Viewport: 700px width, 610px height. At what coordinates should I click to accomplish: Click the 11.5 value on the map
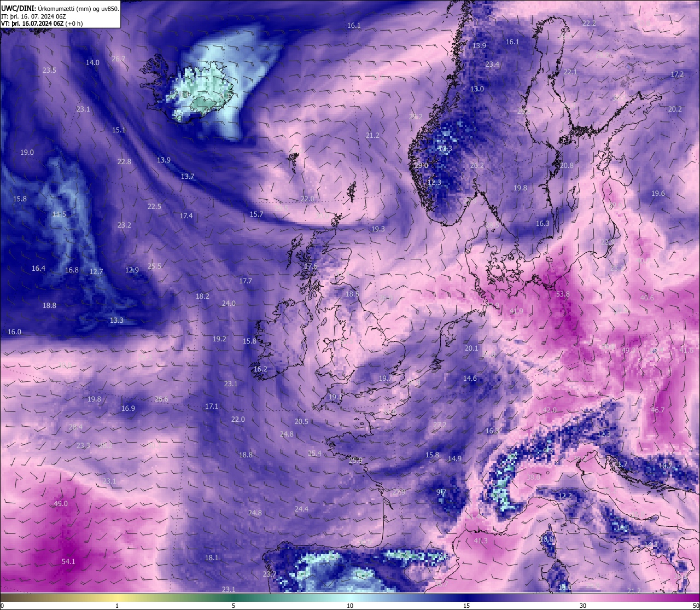[59, 214]
